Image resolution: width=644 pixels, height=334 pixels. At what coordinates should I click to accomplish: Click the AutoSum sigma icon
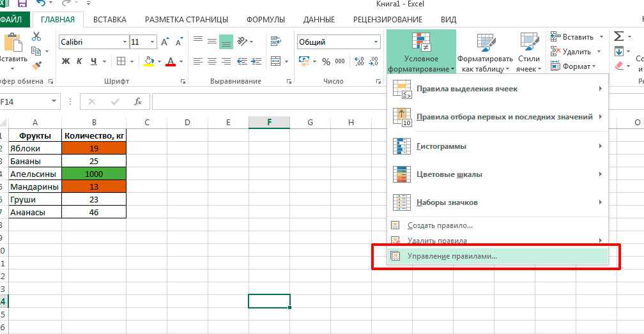point(618,36)
